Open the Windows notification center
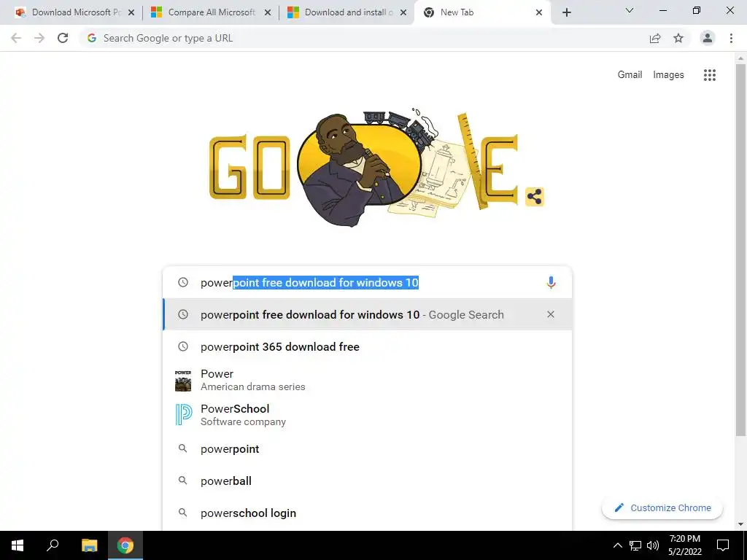Screen dimensions: 747x560 click(x=723, y=545)
